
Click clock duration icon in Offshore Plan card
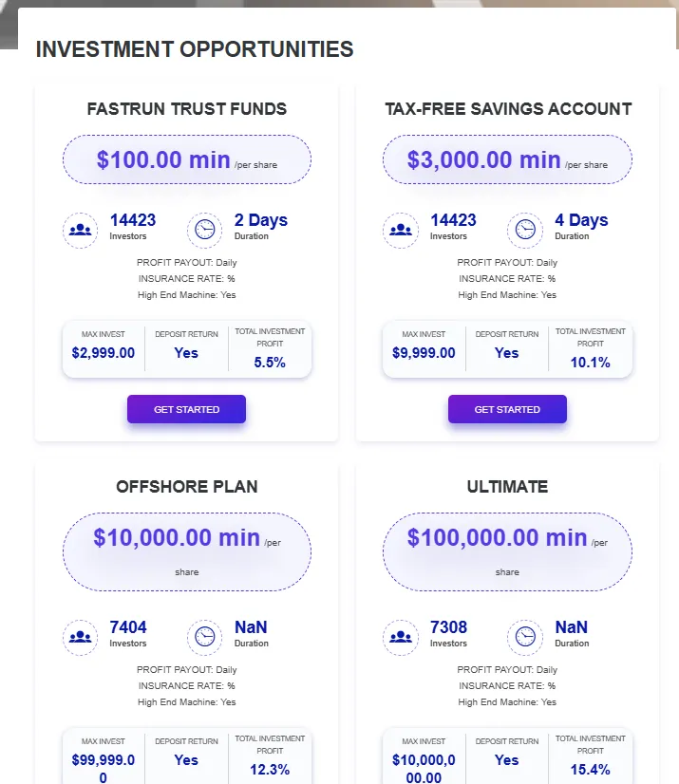point(204,637)
